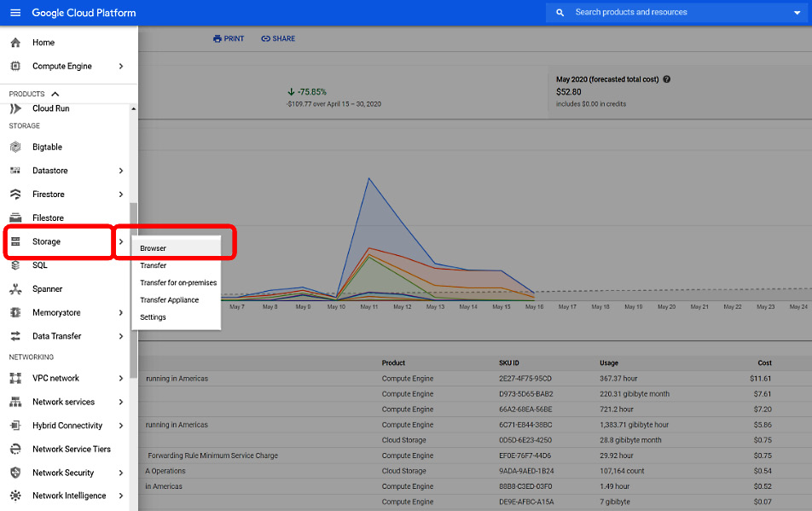This screenshot has height=511, width=812.
Task: Click the Data Transfer arrows icon
Action: pyautogui.click(x=15, y=336)
